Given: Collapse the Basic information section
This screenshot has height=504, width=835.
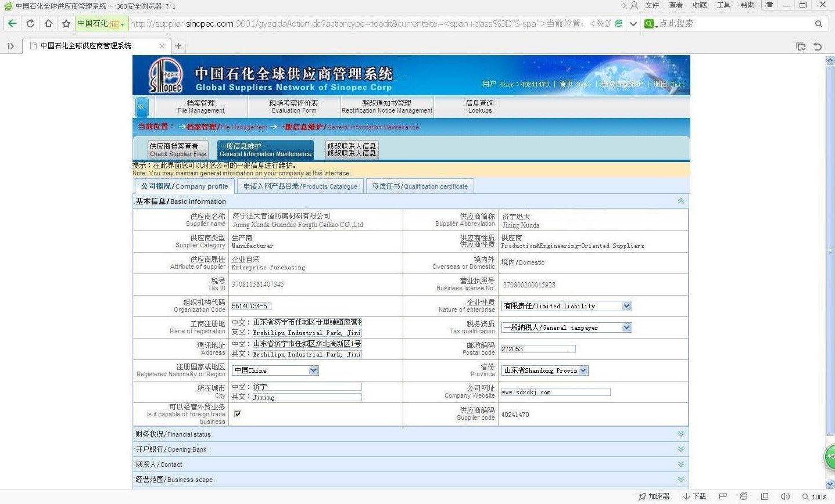Looking at the screenshot, I should [680, 201].
